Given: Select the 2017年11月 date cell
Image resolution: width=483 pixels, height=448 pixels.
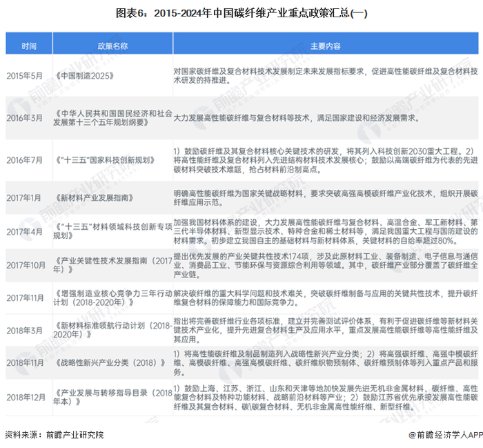Looking at the screenshot, I should pyautogui.click(x=26, y=298).
